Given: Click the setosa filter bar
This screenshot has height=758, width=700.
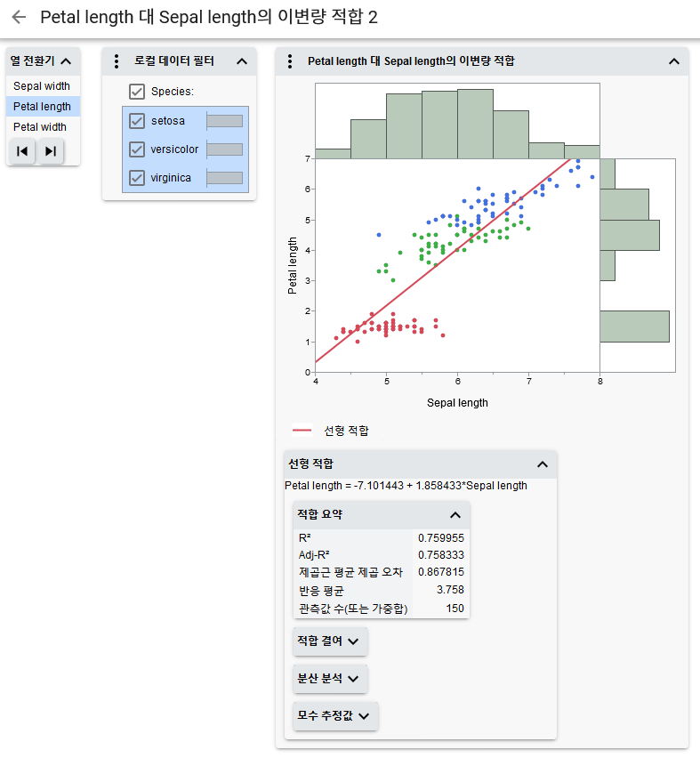Looking at the screenshot, I should [224, 121].
